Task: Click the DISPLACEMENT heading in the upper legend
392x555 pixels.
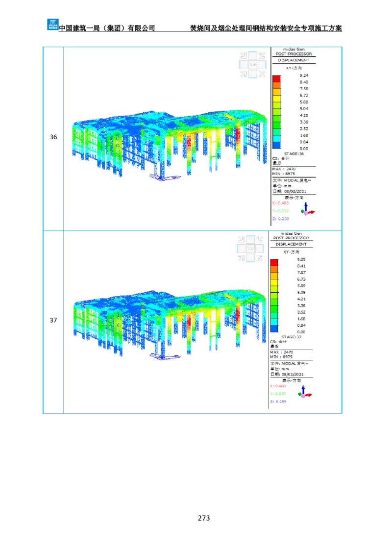Action: point(294,60)
